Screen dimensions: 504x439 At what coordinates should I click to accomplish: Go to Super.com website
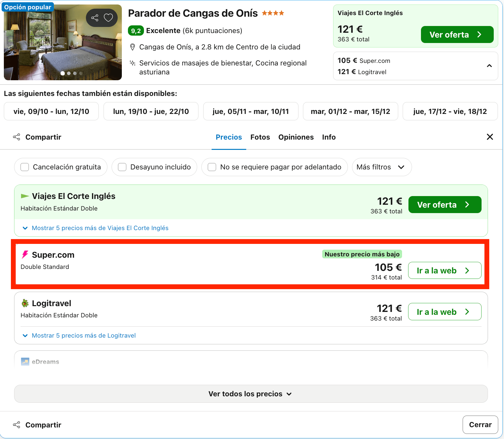click(x=445, y=271)
